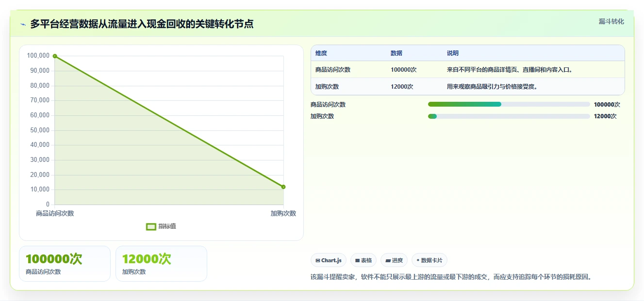Click the Chart.js chip icon
644x301 pixels.
click(x=318, y=260)
